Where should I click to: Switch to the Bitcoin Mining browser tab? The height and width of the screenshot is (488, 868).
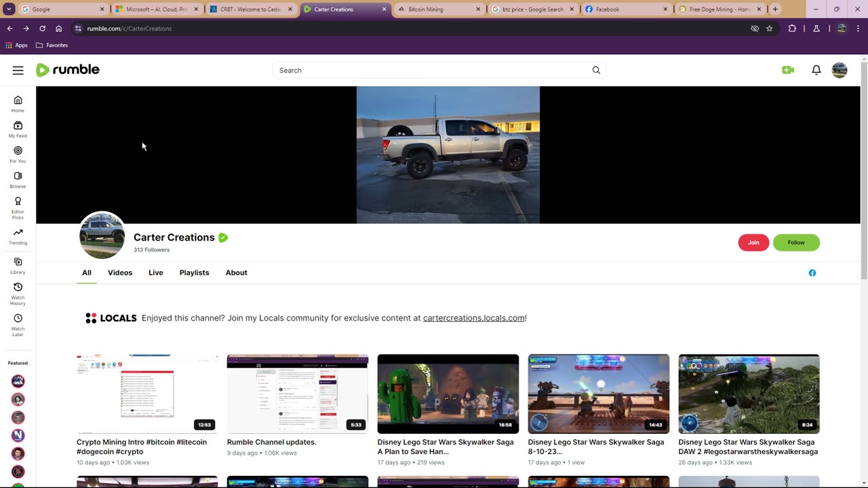point(438,9)
